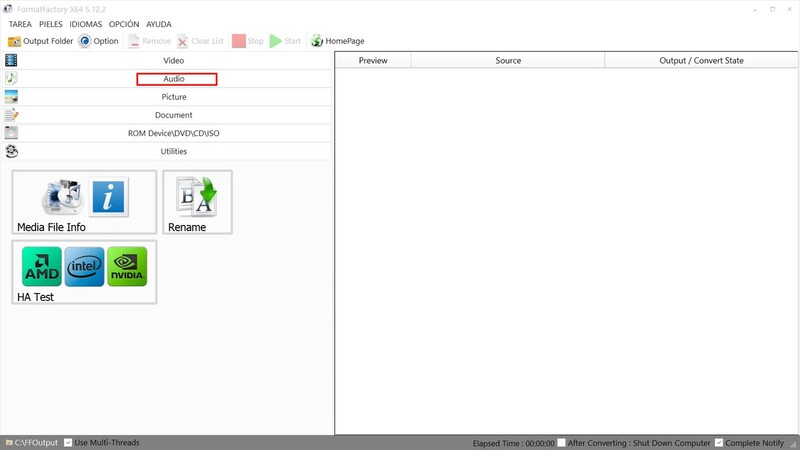Click the Source column header
Viewport: 800px width, 450px height.
[x=508, y=60]
